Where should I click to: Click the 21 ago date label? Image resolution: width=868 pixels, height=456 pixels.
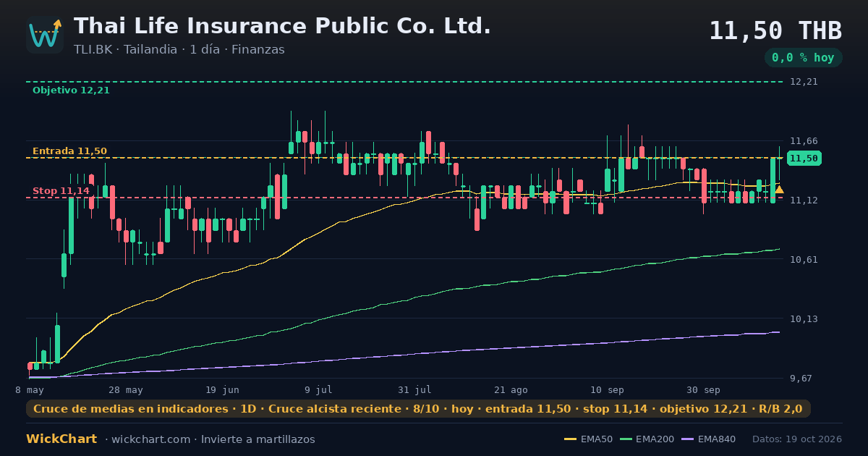[x=511, y=389]
